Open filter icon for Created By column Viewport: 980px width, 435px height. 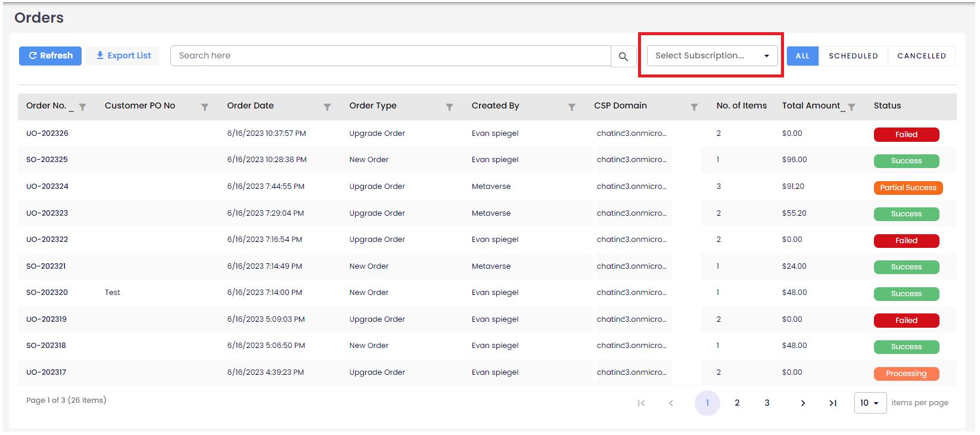572,107
